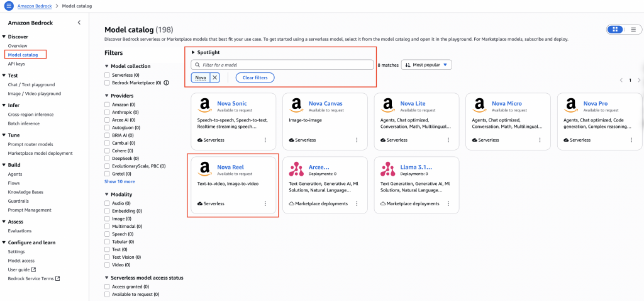Click the Filter for a model field

(282, 65)
